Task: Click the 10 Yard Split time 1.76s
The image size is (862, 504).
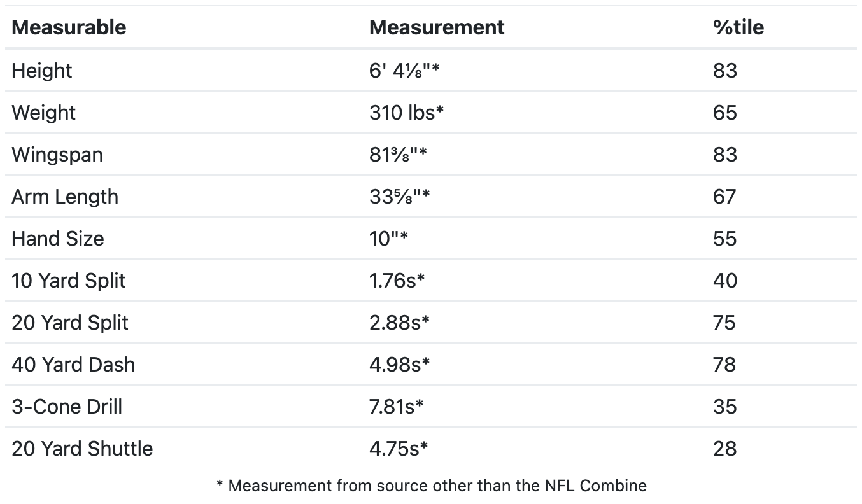Action: (x=397, y=280)
